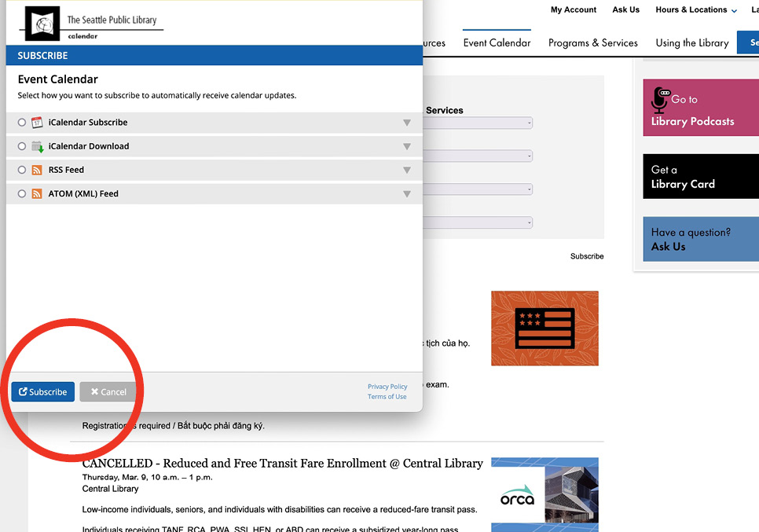Image resolution: width=759 pixels, height=532 pixels.
Task: Click the Subscribe button
Action: (x=42, y=391)
